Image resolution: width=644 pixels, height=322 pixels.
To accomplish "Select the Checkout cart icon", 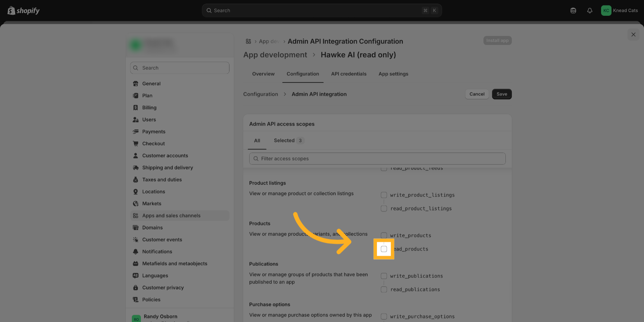I will pos(136,144).
